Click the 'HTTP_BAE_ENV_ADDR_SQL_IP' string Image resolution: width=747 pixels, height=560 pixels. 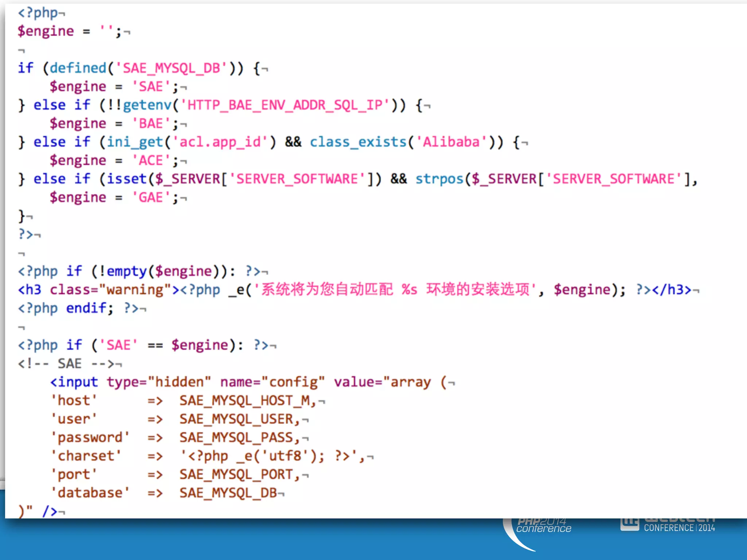tap(285, 105)
